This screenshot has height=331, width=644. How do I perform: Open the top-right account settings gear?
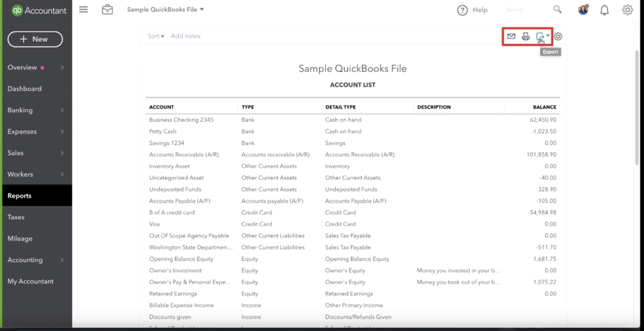coord(627,10)
